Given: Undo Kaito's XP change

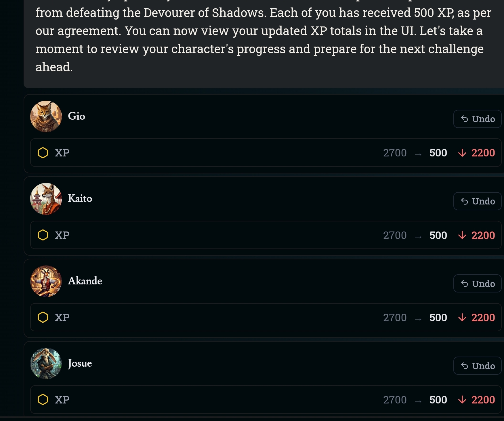Looking at the screenshot, I should (x=478, y=201).
